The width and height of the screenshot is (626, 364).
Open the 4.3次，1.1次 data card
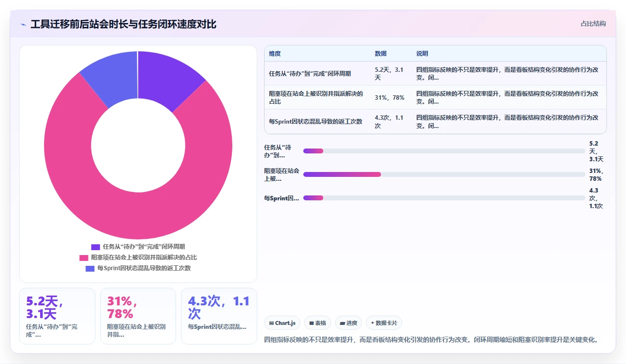click(x=219, y=316)
